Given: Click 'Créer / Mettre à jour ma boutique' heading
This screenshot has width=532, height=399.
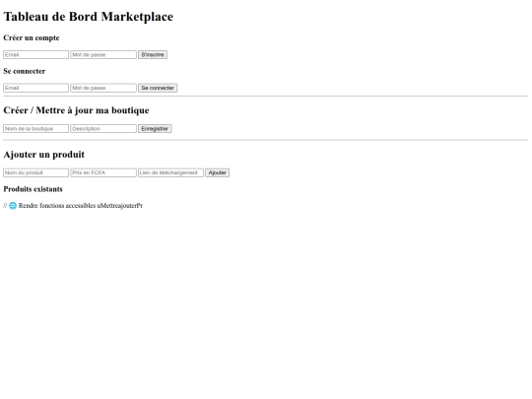Looking at the screenshot, I should pyautogui.click(x=76, y=110).
